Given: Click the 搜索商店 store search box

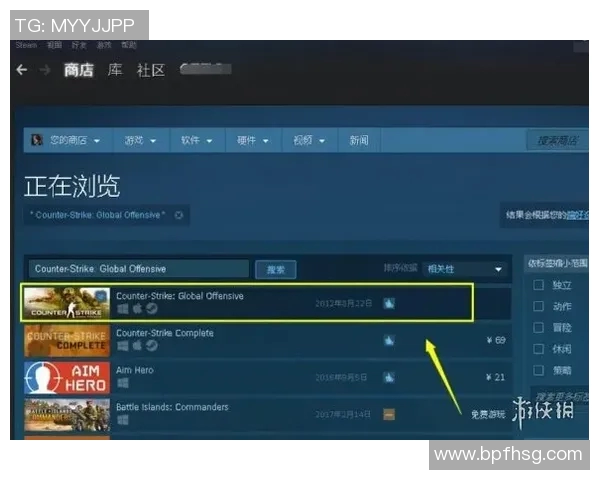Looking at the screenshot, I should tap(558, 140).
